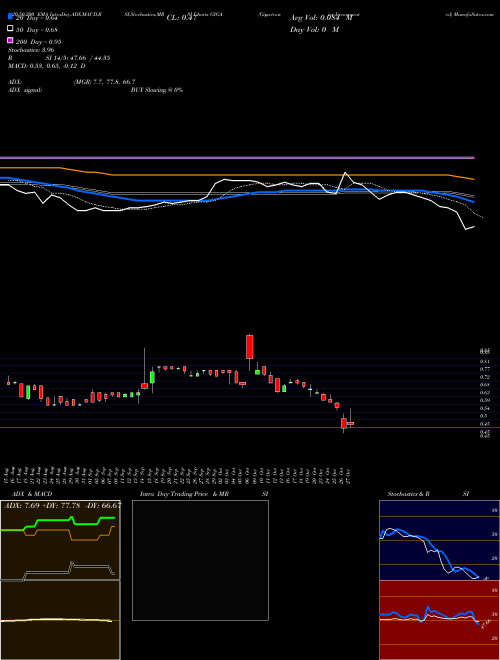Viewport: 500px width, 660px height.
Task: Select the '200 Day - 0.95' legend text
Action: coord(39,42)
